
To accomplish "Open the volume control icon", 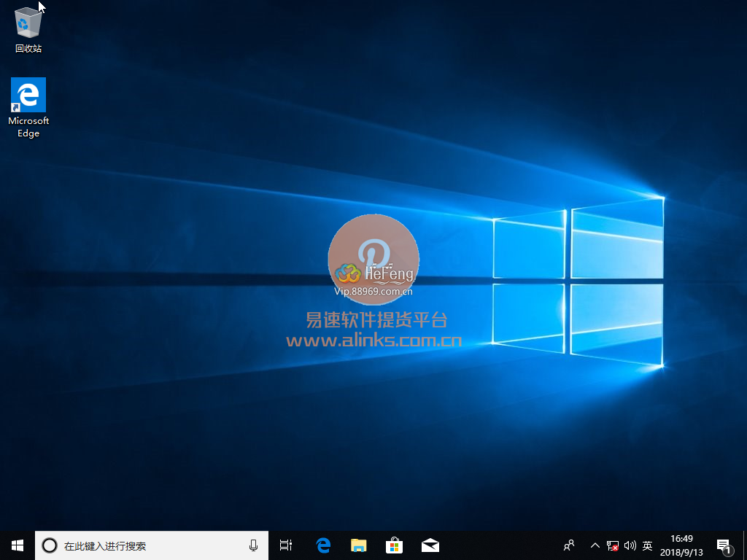I will pos(630,545).
